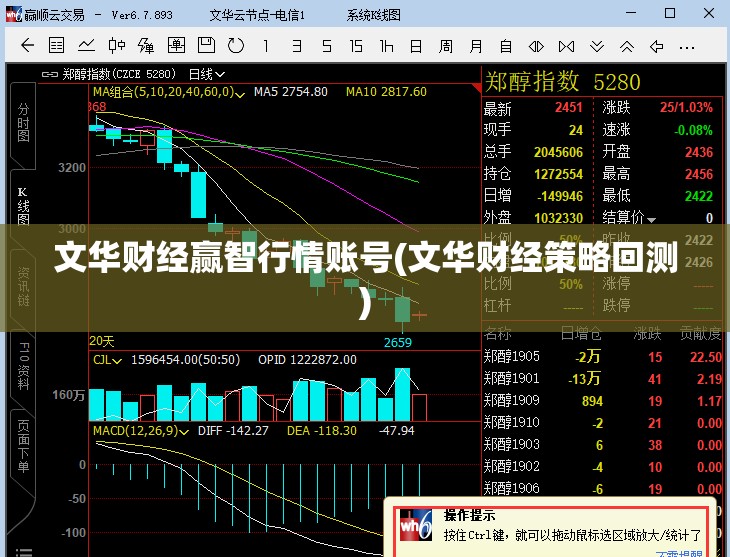The image size is (730, 557).
Task: Click the 郑醇指数 5280 panel title
Action: tap(562, 82)
